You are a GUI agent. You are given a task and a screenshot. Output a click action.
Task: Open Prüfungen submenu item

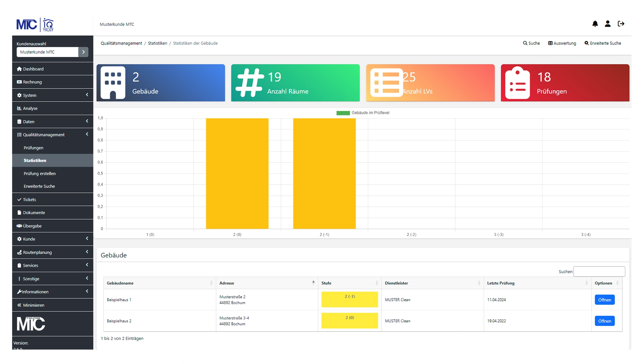pos(53,148)
